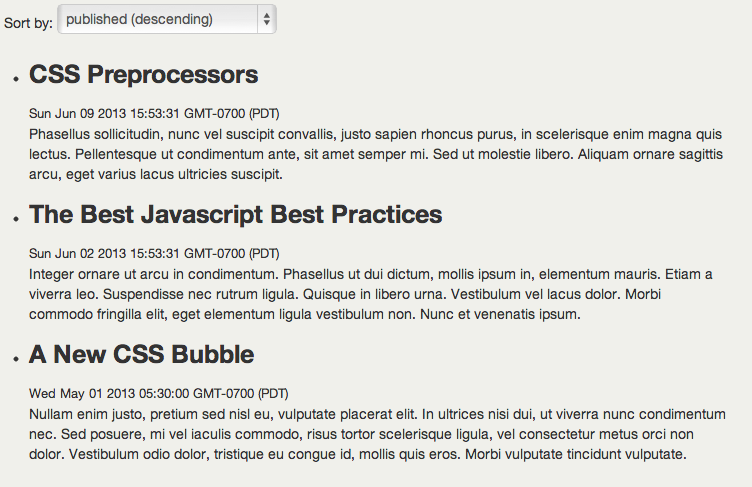The height and width of the screenshot is (487, 752).
Task: Open the A New CSS Bubble heading
Action: coord(141,355)
